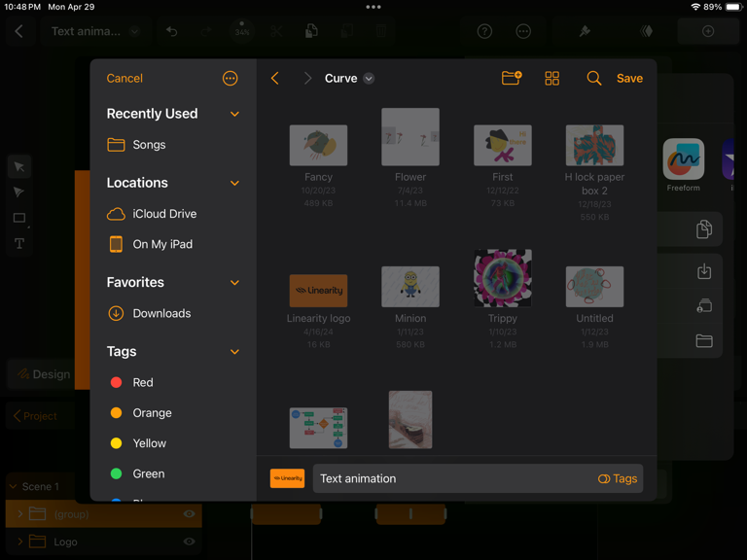Save the file to Curve folder
The image size is (747, 560).
629,78
